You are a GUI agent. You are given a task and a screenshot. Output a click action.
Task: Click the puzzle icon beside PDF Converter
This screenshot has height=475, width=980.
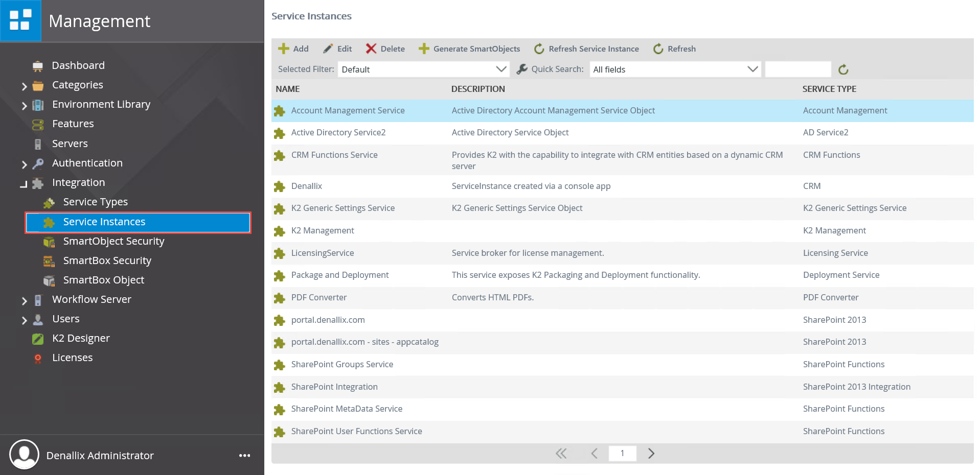pyautogui.click(x=279, y=298)
